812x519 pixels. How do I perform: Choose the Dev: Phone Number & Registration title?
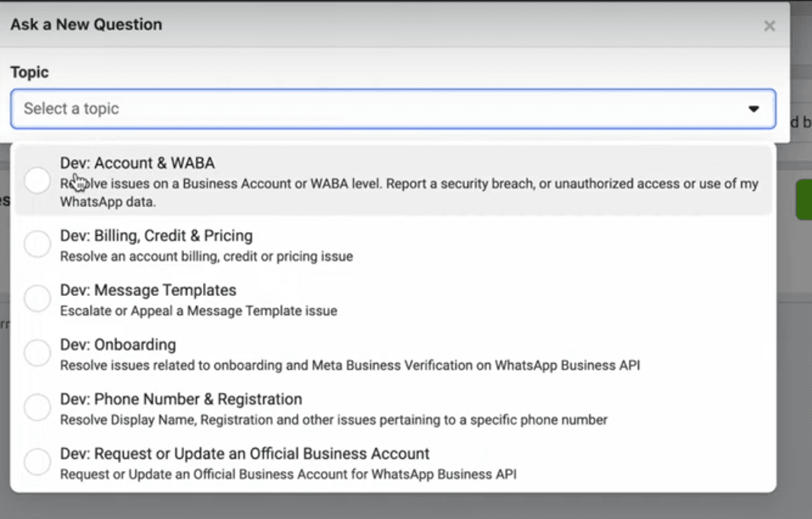pyautogui.click(x=181, y=400)
